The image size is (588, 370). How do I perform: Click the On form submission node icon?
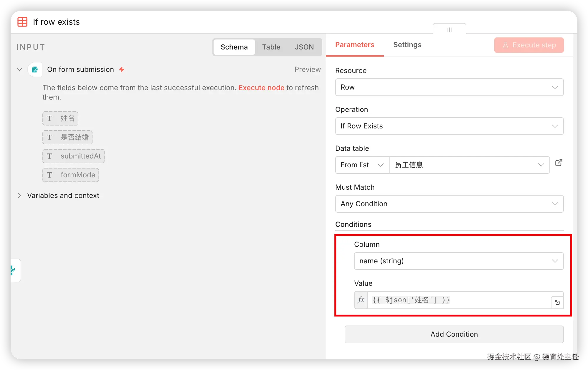pos(35,70)
